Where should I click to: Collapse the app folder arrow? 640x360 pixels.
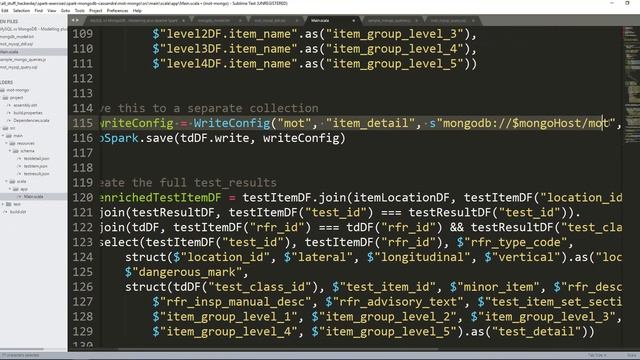pyautogui.click(x=10, y=189)
